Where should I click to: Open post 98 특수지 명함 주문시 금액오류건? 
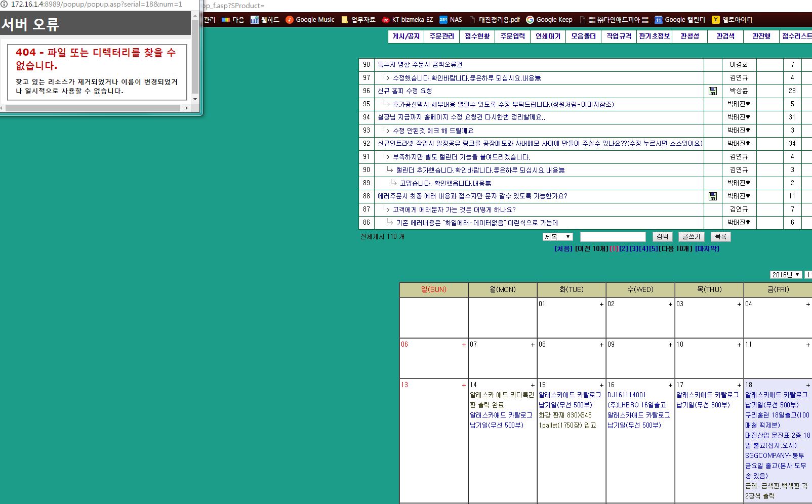420,65
